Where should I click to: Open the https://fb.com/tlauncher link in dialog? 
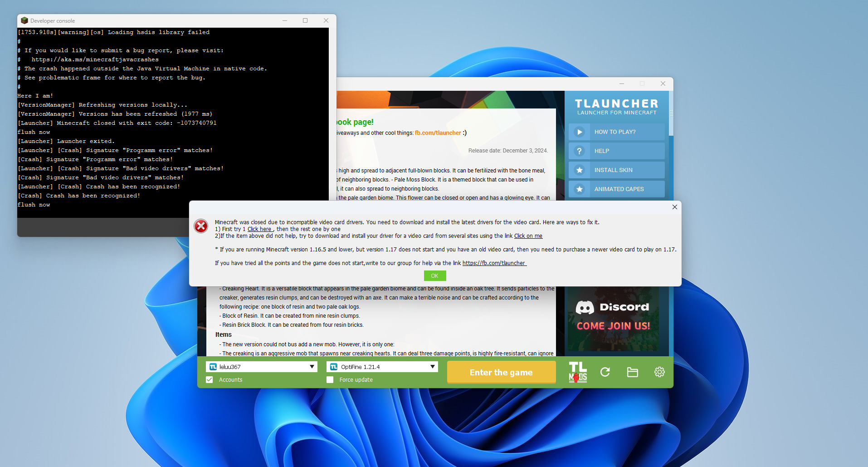click(494, 263)
